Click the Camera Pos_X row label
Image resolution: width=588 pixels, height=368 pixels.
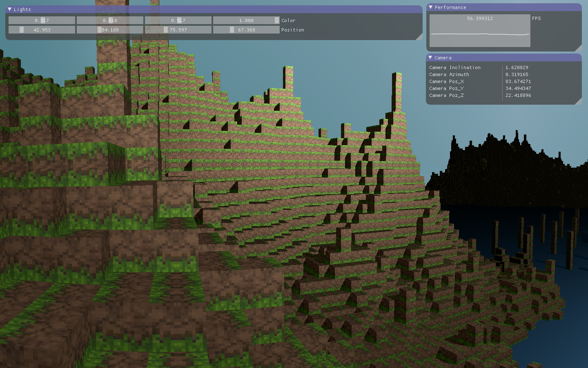click(446, 81)
